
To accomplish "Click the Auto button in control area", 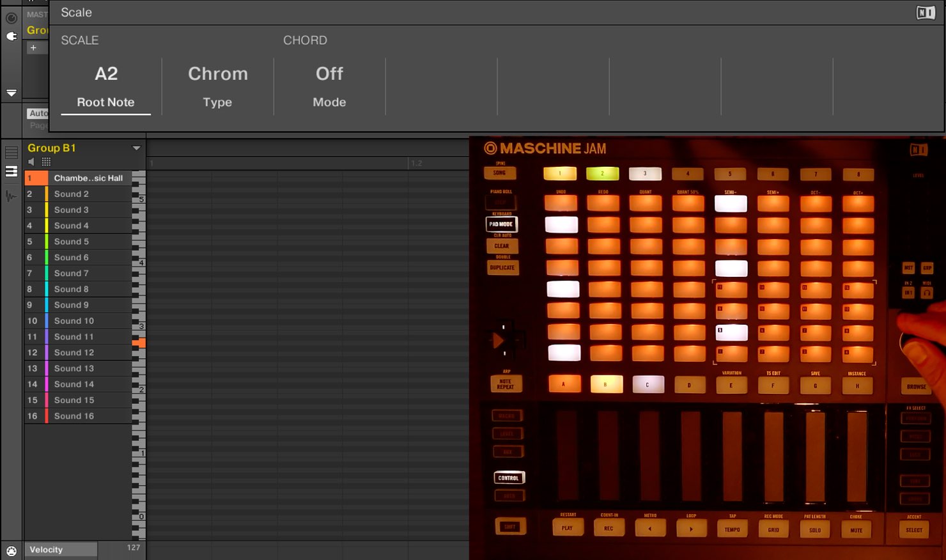I will click(38, 113).
